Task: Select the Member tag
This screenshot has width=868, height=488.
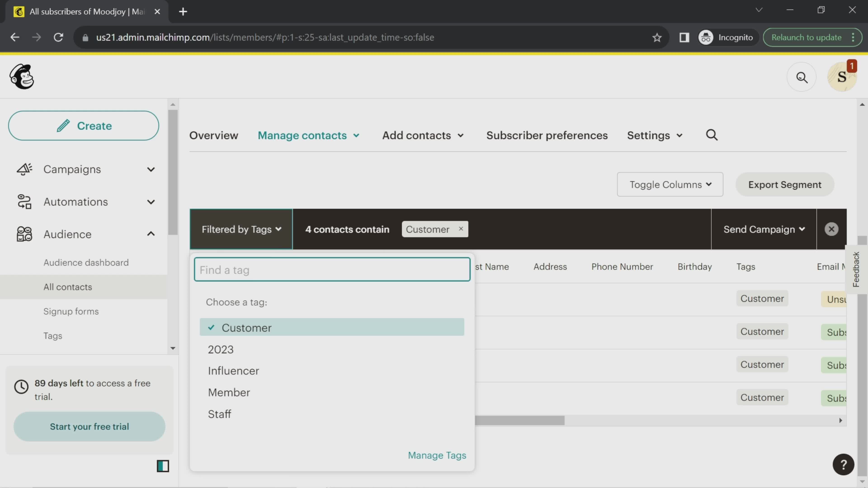Action: (x=229, y=392)
